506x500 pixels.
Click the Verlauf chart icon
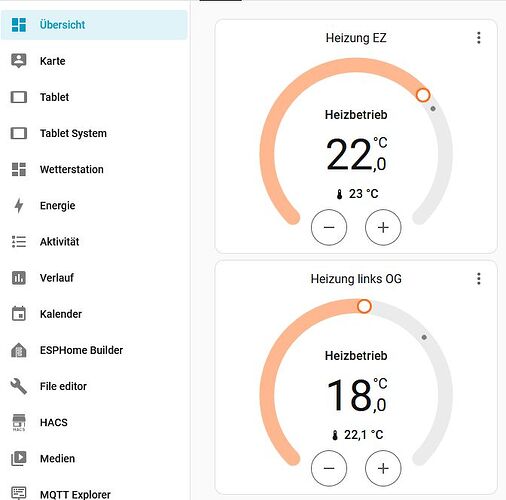pos(19,278)
